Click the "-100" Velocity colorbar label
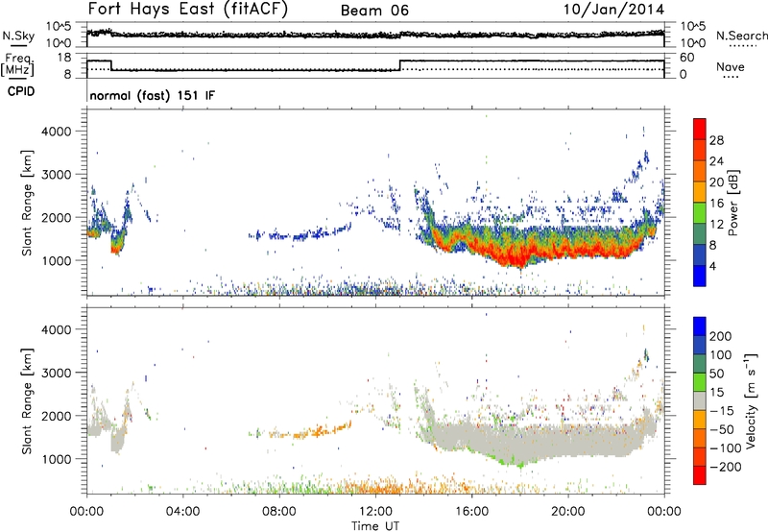This screenshot has height=532, width=768. coord(726,448)
